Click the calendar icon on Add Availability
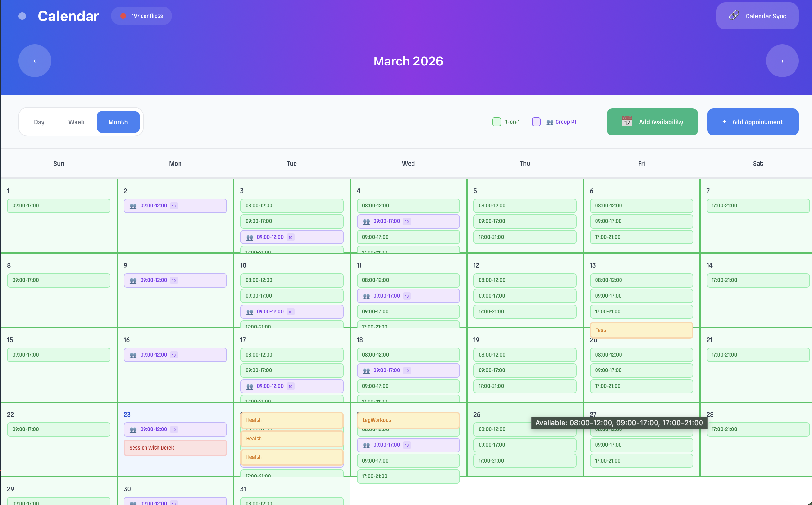This screenshot has height=505, width=812. [x=627, y=122]
